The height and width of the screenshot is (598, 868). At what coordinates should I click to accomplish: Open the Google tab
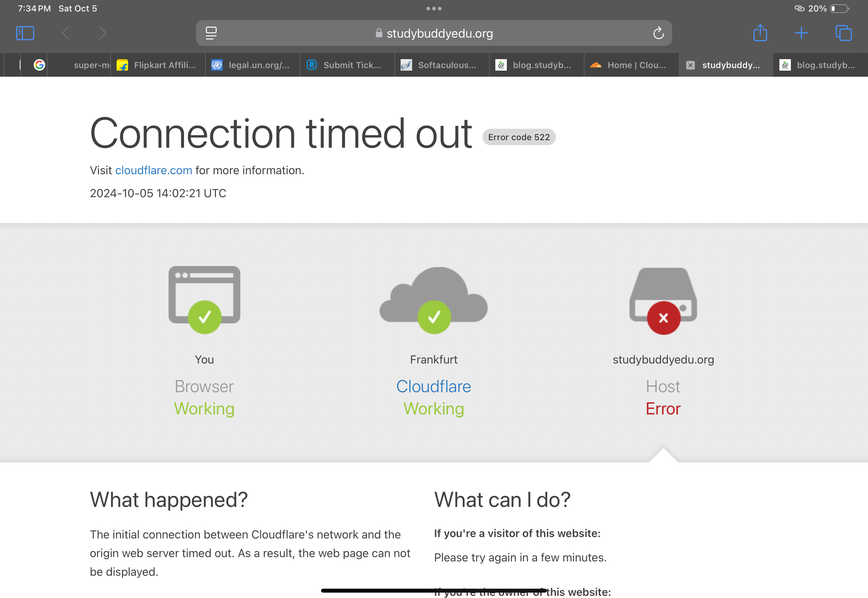39,65
